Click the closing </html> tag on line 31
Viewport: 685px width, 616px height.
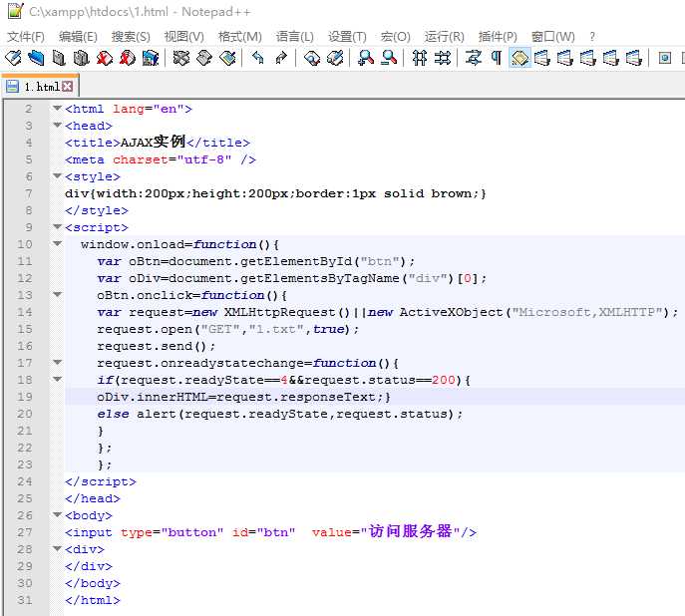pos(92,600)
